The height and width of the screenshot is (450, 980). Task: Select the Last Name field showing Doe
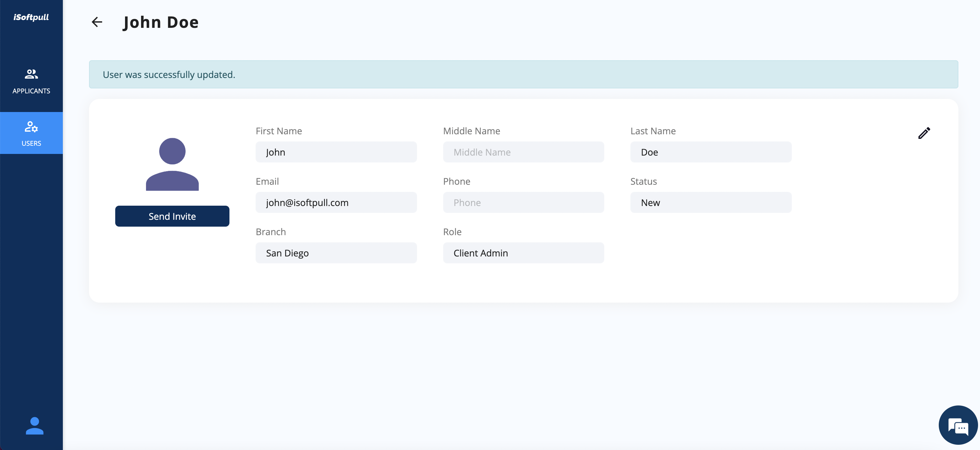(x=711, y=152)
